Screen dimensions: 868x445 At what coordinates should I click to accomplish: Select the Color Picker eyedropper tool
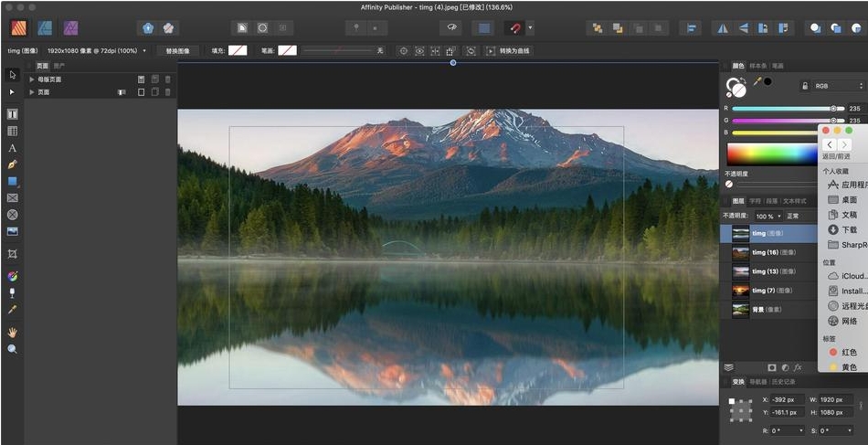[12, 310]
